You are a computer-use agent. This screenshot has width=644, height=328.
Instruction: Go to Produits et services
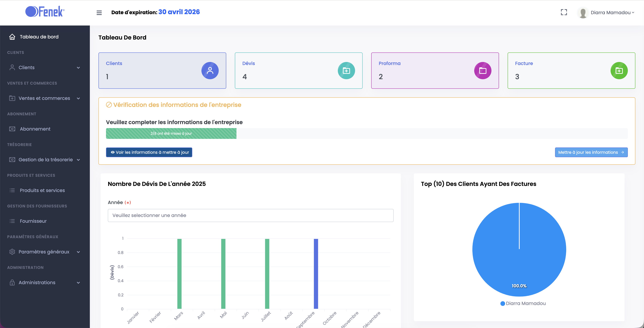pos(42,190)
